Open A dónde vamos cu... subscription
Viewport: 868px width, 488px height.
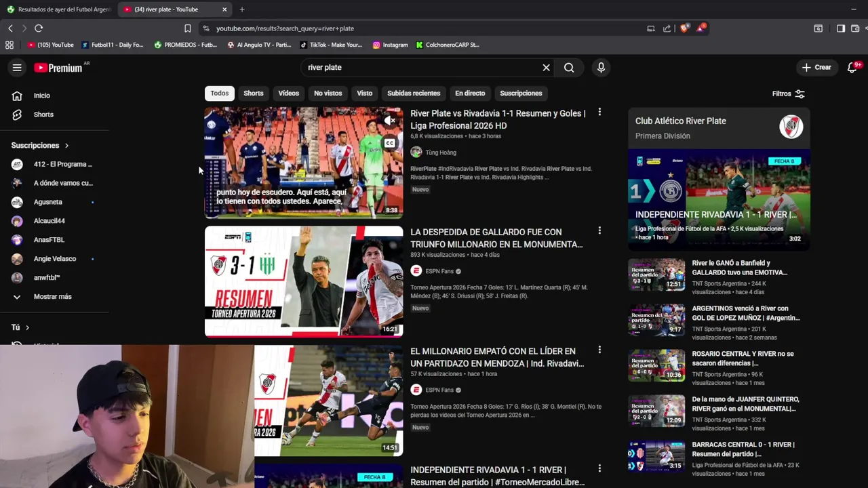tap(54, 183)
